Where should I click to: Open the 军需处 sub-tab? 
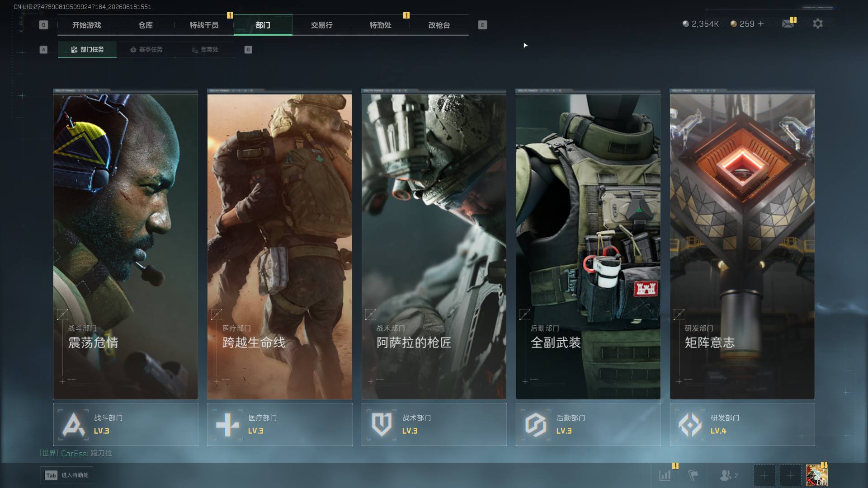[x=205, y=50]
